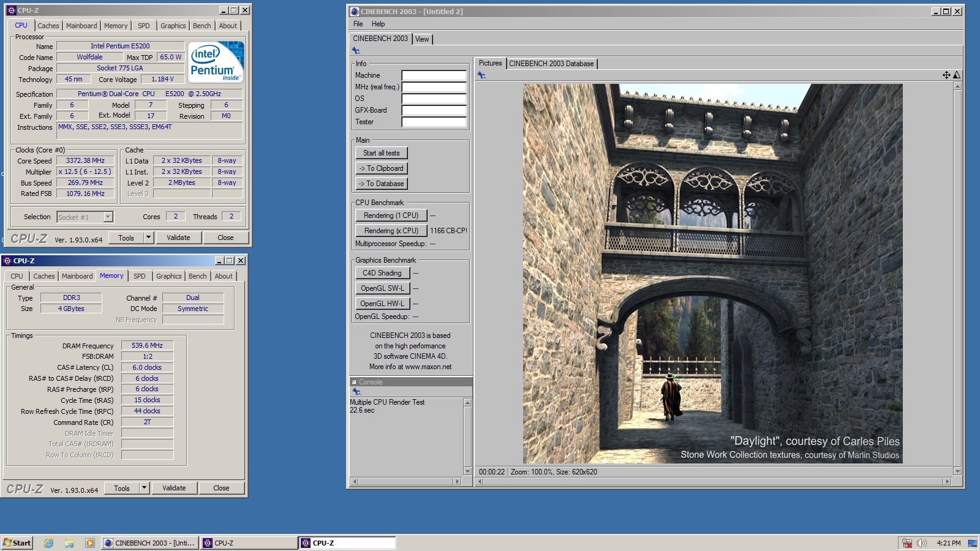Click the OS input field
This screenshot has width=980, height=551.
(434, 99)
